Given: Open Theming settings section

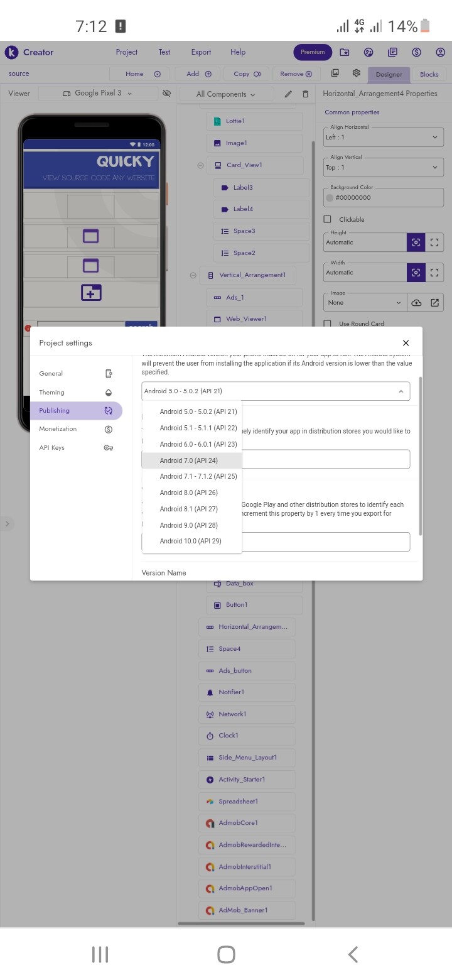Looking at the screenshot, I should pos(76,392).
